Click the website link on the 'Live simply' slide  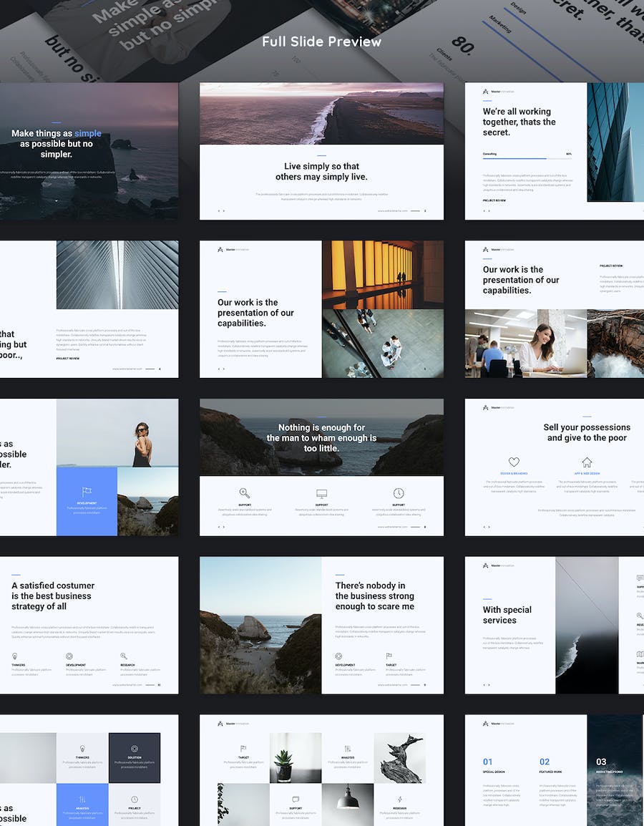(392, 211)
